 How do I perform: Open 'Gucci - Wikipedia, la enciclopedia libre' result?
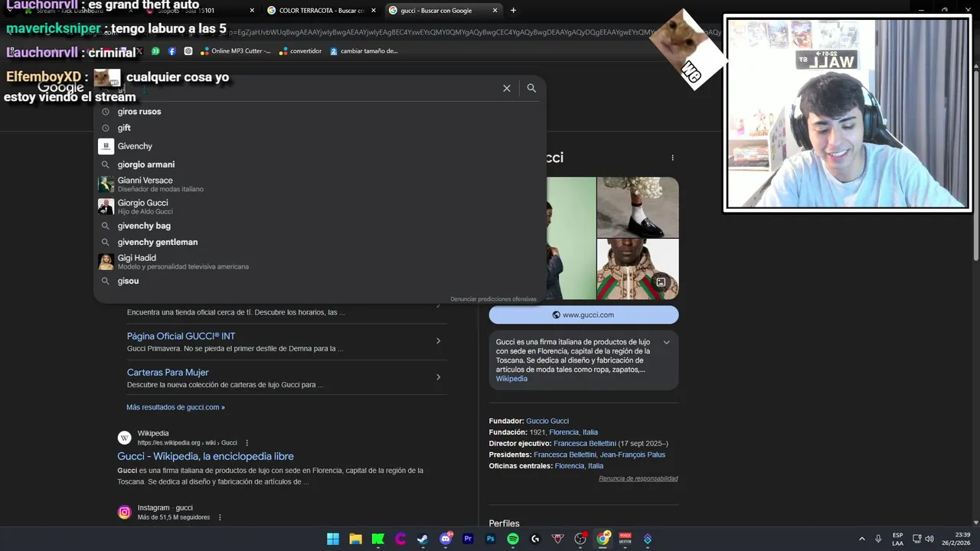pos(205,456)
